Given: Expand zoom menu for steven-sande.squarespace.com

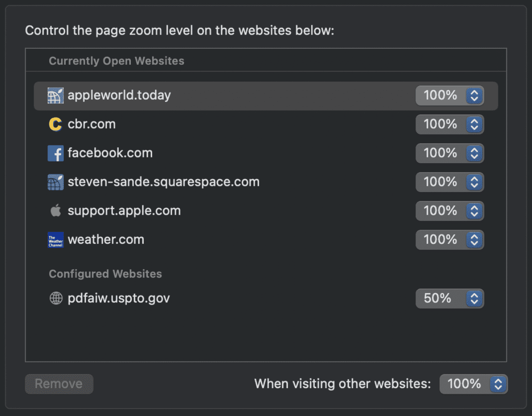Looking at the screenshot, I should click(450, 182).
